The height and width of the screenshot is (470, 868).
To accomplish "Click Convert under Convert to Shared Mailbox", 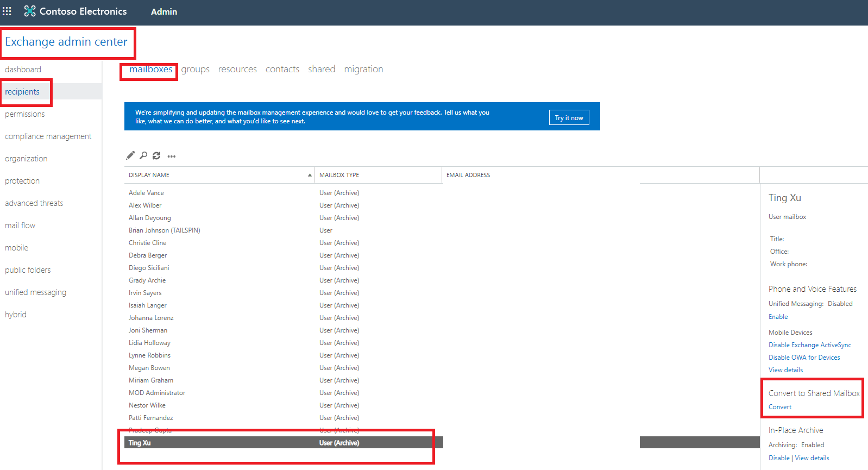I will (x=780, y=407).
